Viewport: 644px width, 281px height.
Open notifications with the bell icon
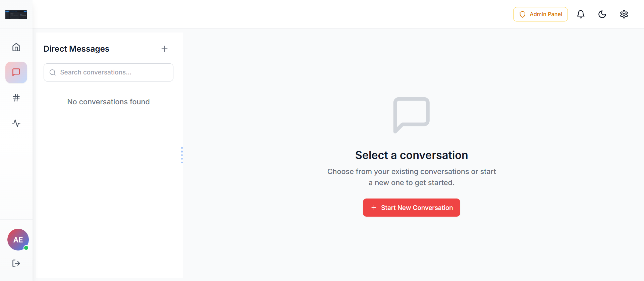[x=581, y=14]
